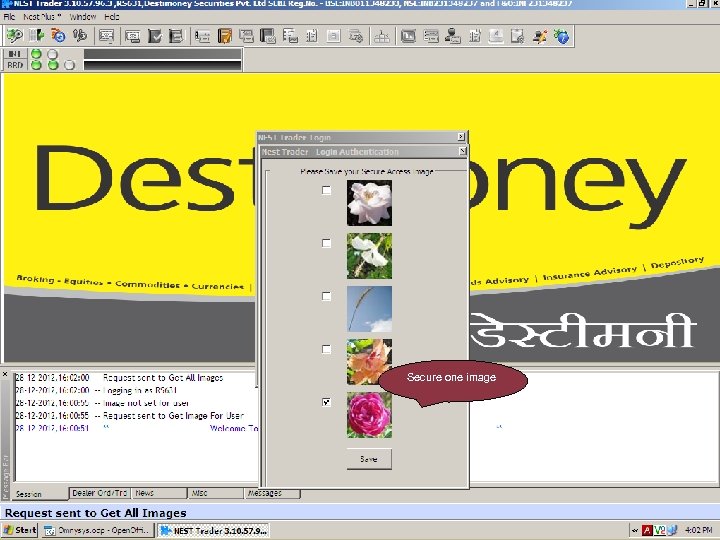The height and width of the screenshot is (540, 720).
Task: Click the dark book list toolbar icon
Action: (176, 36)
